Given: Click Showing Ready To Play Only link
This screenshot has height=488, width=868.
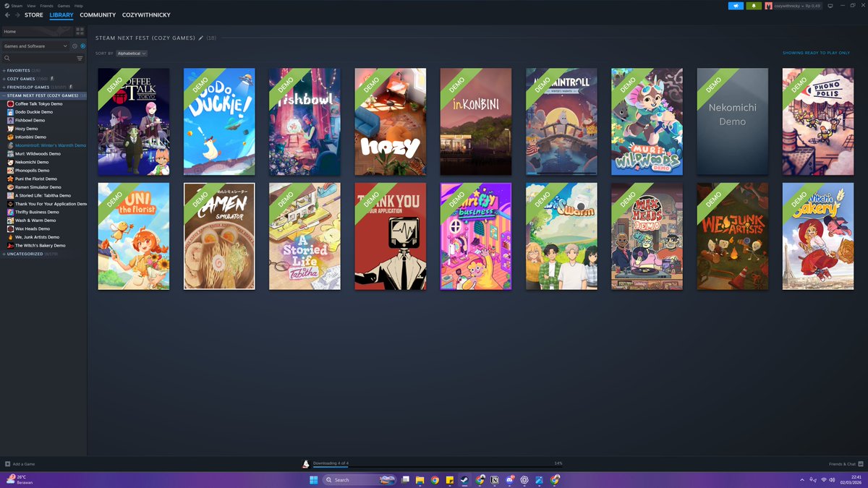Looking at the screenshot, I should [x=816, y=53].
